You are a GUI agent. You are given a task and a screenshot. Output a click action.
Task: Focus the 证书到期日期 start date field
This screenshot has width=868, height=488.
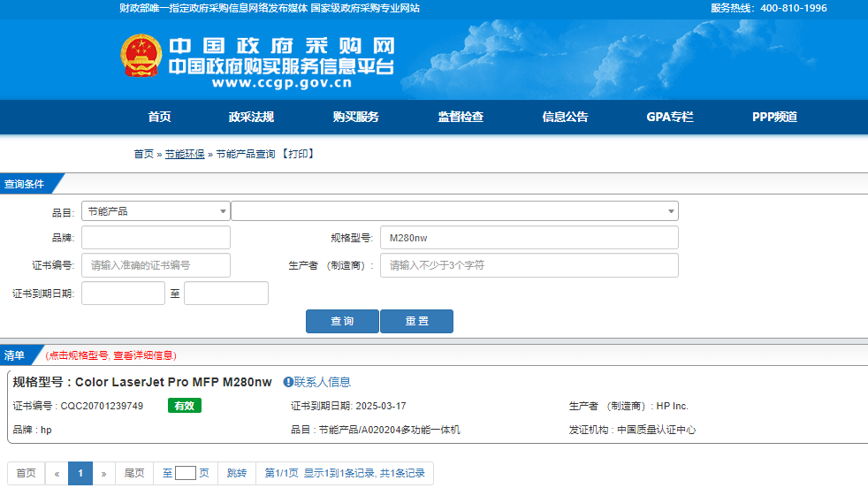pyautogui.click(x=123, y=293)
